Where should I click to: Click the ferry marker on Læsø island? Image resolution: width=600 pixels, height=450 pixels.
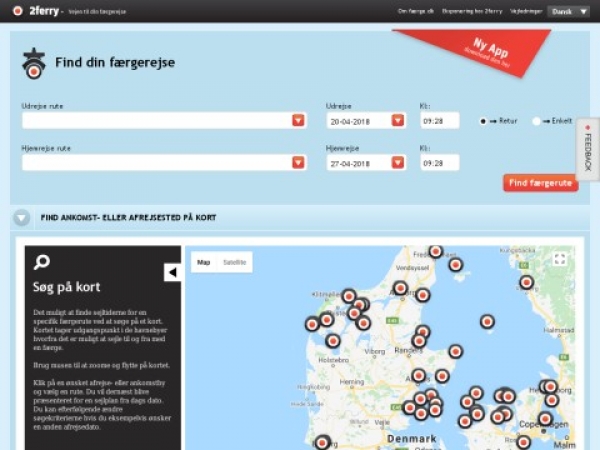pos(455,264)
